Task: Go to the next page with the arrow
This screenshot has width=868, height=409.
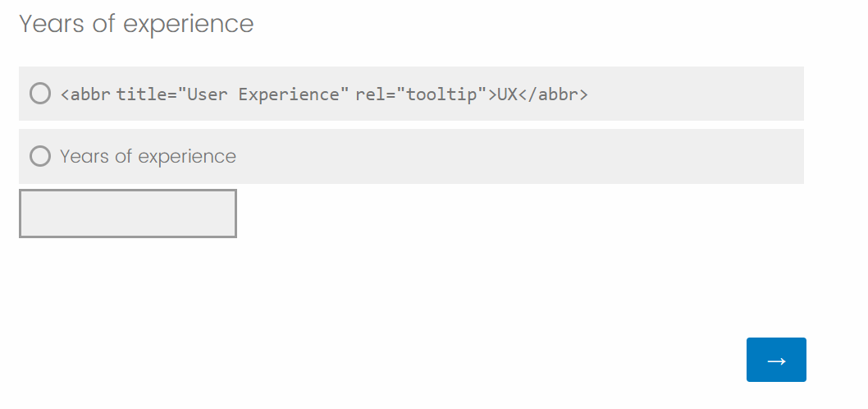Action: point(776,360)
